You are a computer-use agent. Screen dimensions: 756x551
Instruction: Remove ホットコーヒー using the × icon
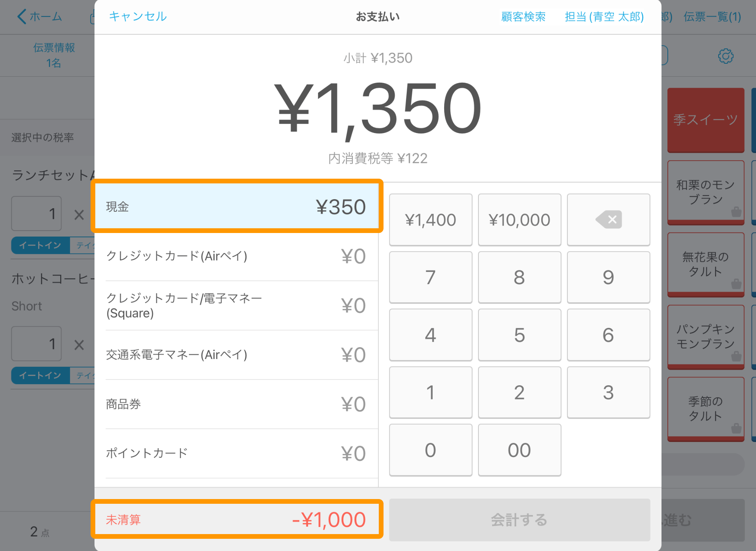(x=79, y=345)
